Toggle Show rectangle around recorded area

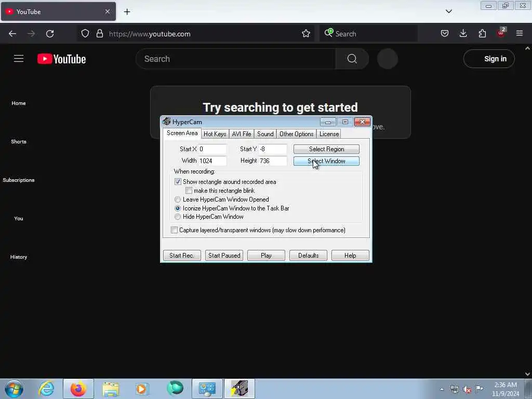tap(178, 182)
